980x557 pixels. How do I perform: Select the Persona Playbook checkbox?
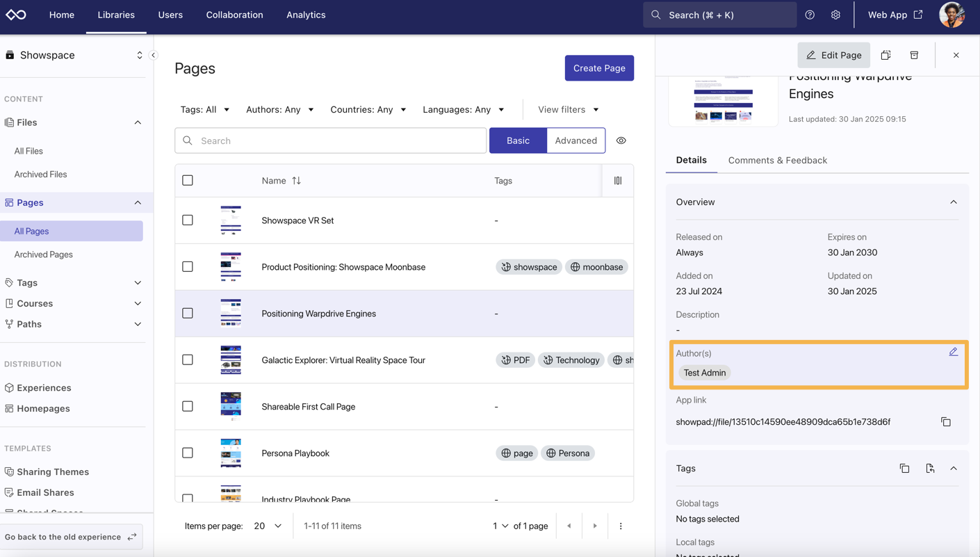pos(188,453)
